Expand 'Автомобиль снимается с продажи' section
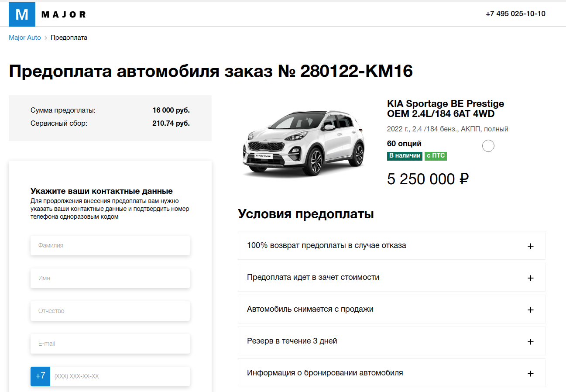Viewport: 566px width, 392px height. (x=310, y=309)
